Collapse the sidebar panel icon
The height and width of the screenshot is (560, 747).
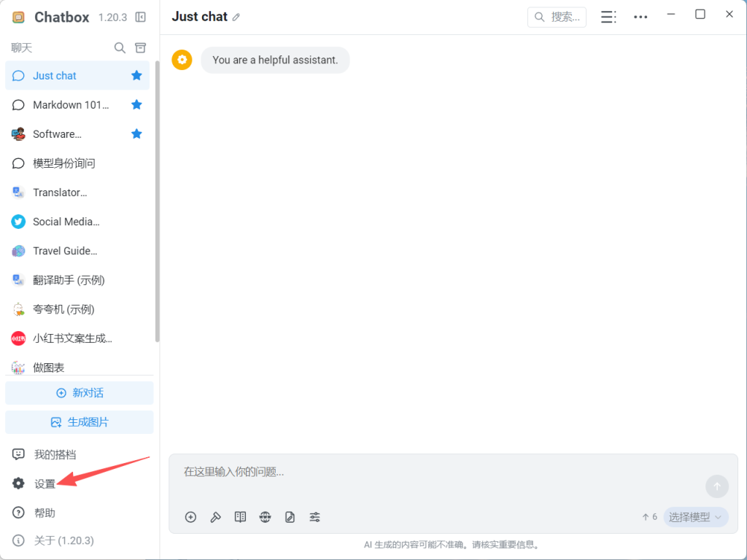141,17
